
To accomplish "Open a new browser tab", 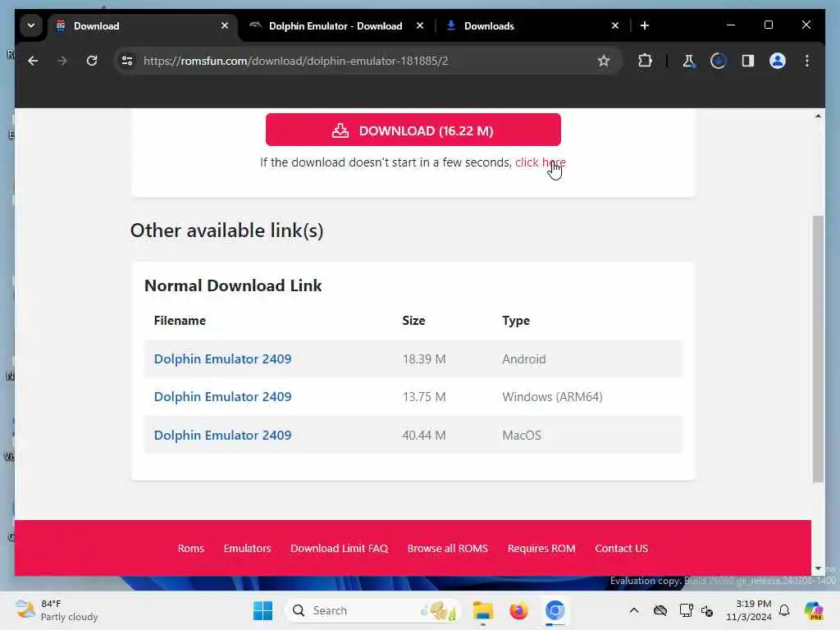I will [x=645, y=25].
